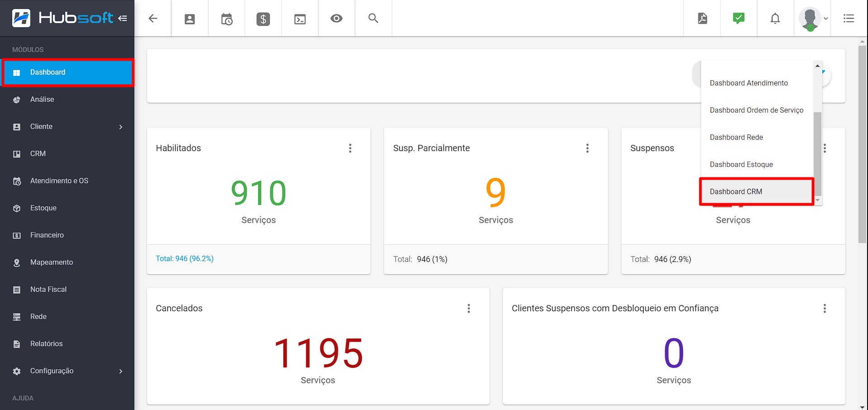Click the notifications bell icon
The width and height of the screenshot is (868, 410).
(x=775, y=18)
